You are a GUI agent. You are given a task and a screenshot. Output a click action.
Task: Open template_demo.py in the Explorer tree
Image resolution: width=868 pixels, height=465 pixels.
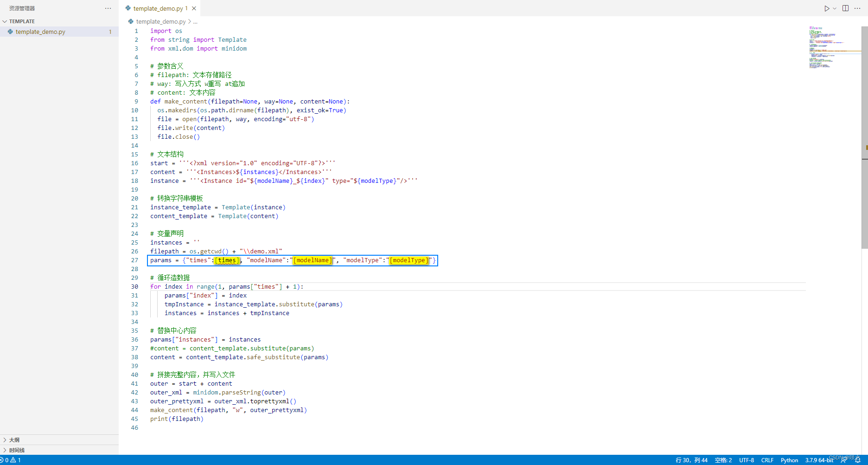tap(40, 32)
